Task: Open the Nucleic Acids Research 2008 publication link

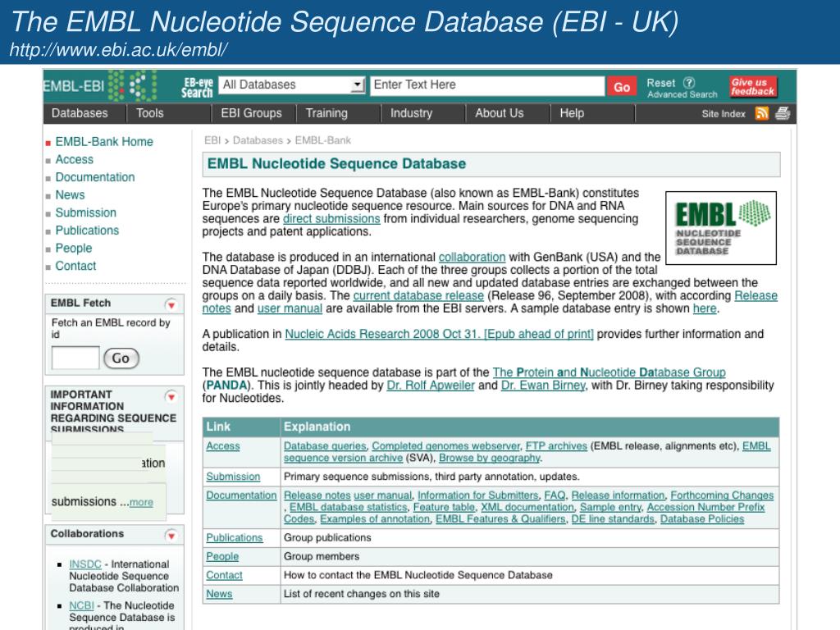Action: coord(440,335)
